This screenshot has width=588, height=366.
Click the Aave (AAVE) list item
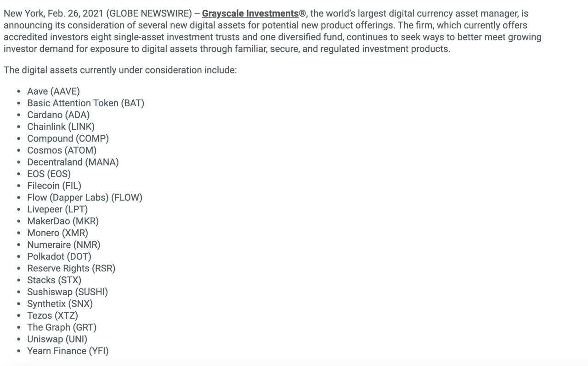point(53,91)
